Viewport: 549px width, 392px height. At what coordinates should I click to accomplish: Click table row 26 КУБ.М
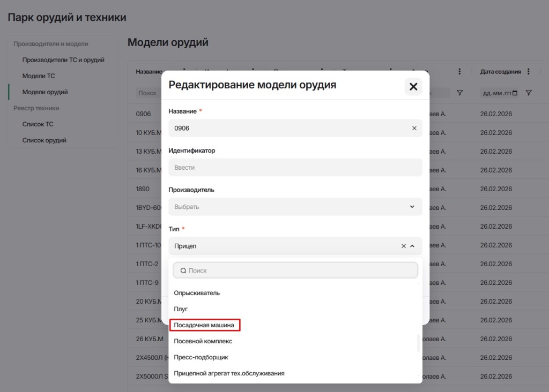[x=150, y=339]
